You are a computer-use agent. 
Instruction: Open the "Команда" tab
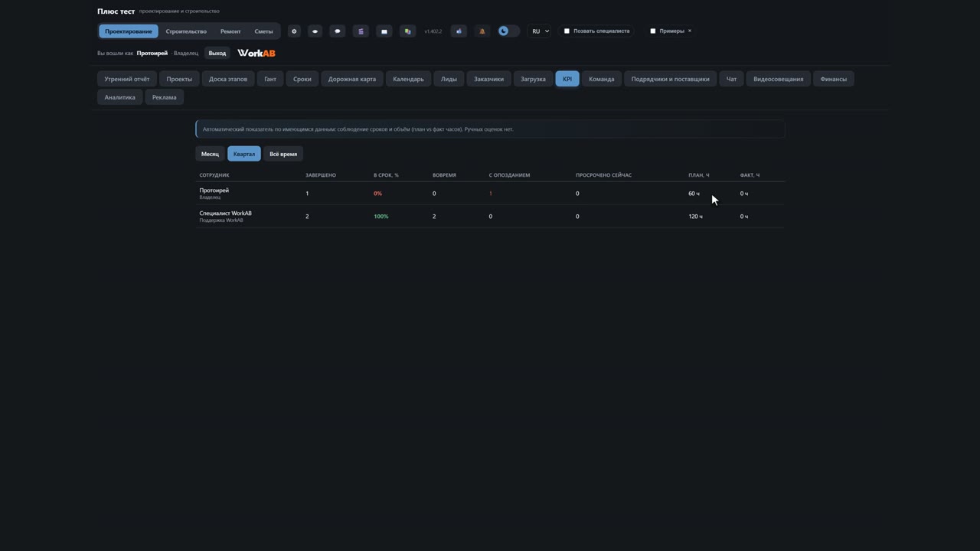(602, 79)
